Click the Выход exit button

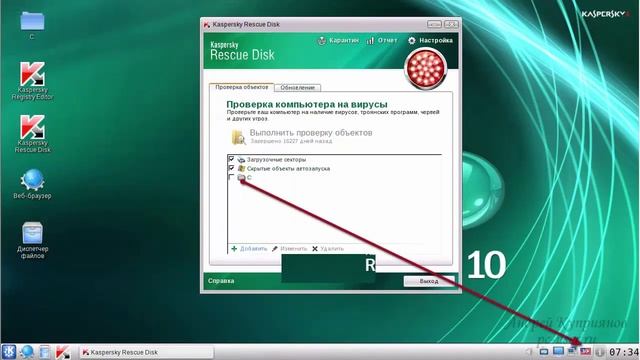coord(429,281)
